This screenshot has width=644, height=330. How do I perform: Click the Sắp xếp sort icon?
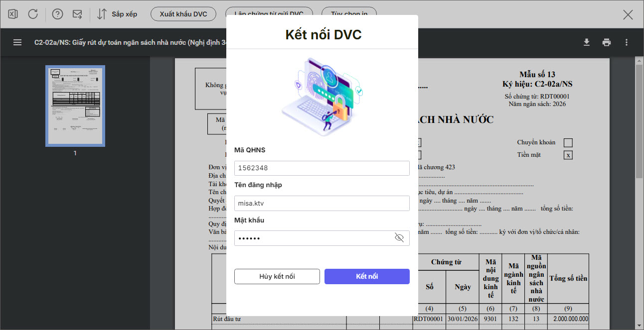click(102, 14)
